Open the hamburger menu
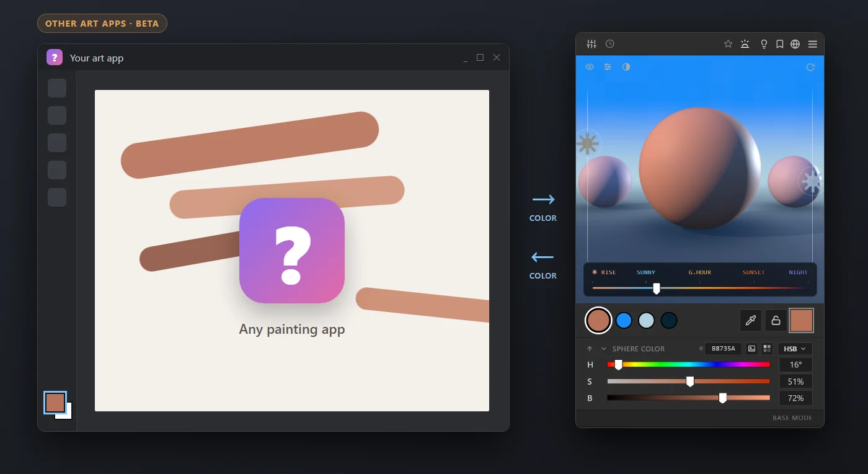Screen dimensions: 868x474 point(813,44)
